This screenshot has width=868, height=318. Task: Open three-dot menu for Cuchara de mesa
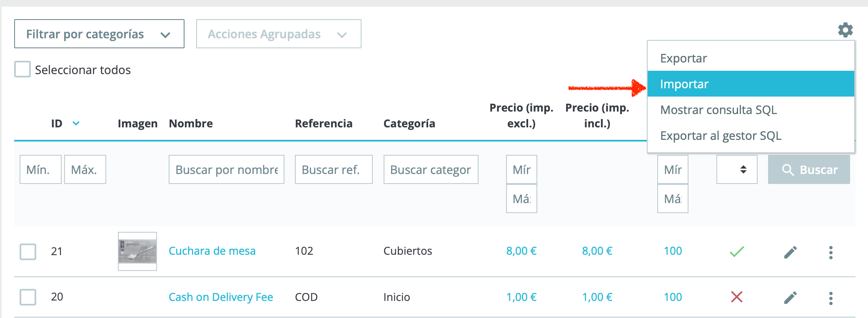(x=831, y=252)
